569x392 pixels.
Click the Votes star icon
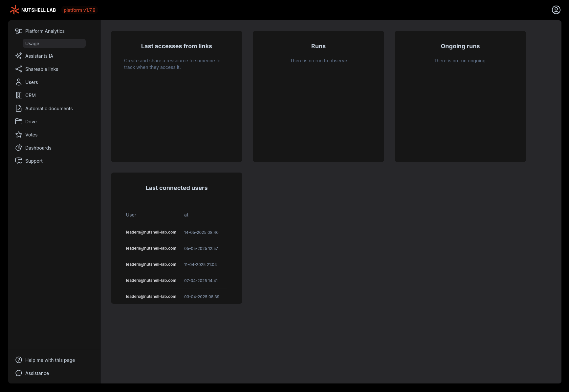[x=19, y=135]
